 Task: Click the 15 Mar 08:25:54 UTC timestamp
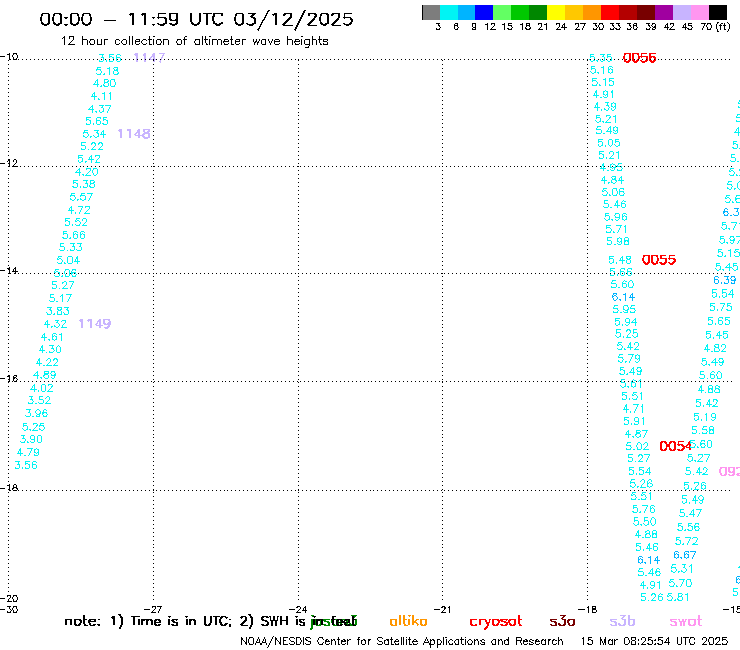click(x=654, y=641)
